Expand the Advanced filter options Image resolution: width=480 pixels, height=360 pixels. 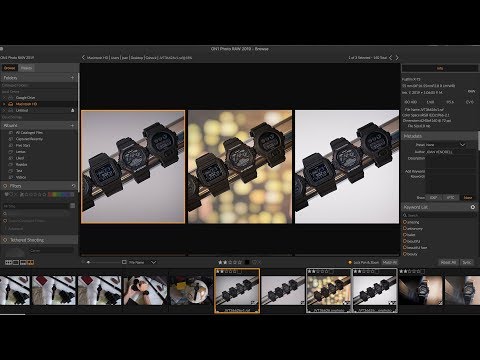pos(16,229)
